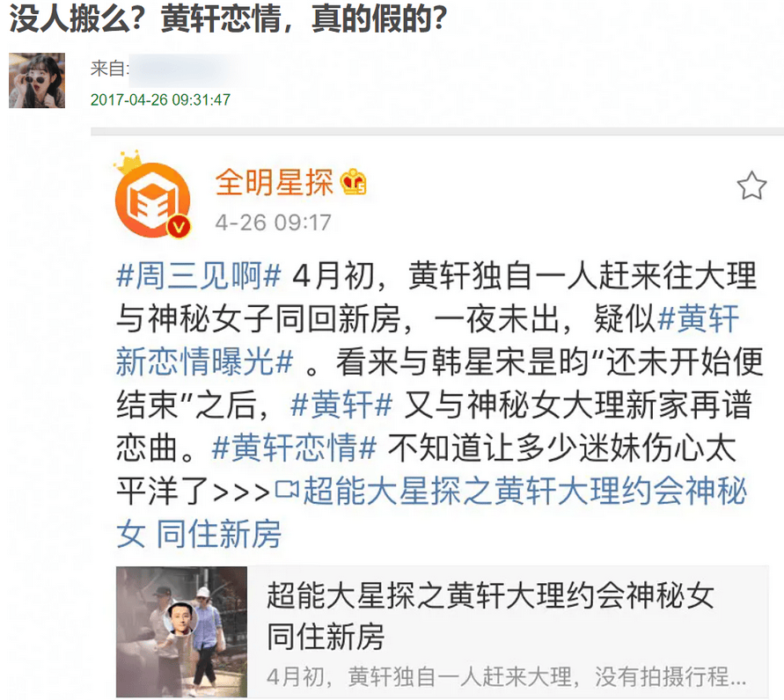Image resolution: width=784 pixels, height=700 pixels.
Task: Click the green 2017-04-26 09:31:47 date
Action: 160,99
